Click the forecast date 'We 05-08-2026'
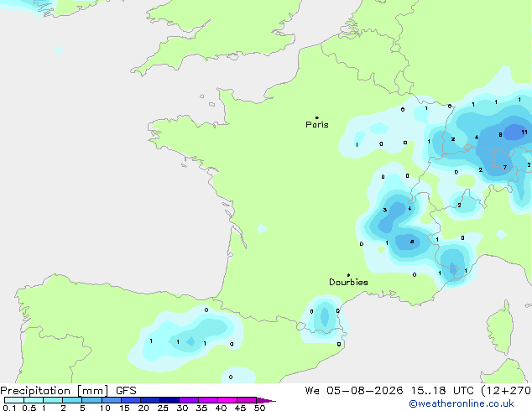The image size is (532, 411). (x=354, y=391)
